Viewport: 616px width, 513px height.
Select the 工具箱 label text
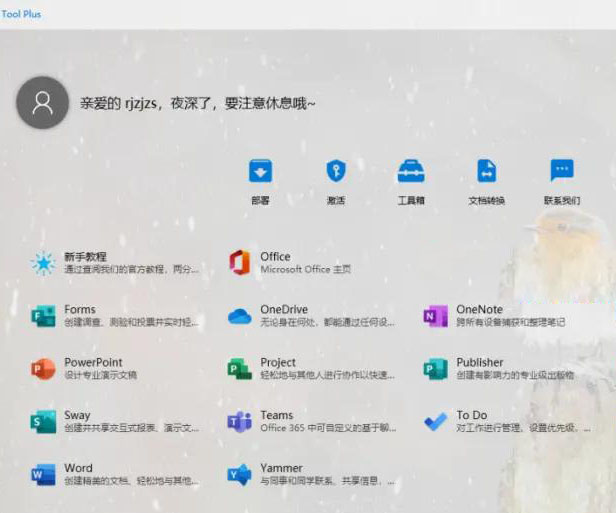pyautogui.click(x=411, y=200)
